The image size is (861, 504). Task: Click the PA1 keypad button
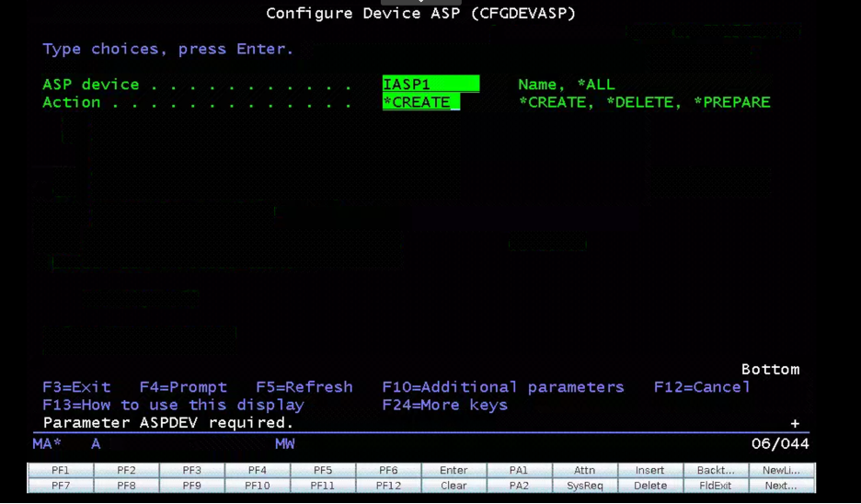tap(519, 470)
